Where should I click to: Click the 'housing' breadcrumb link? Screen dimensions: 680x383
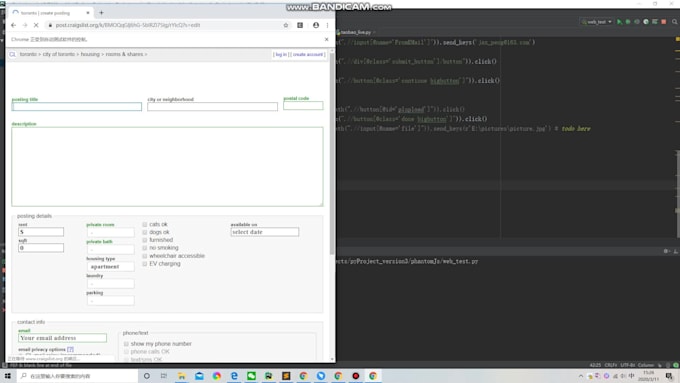(x=90, y=54)
